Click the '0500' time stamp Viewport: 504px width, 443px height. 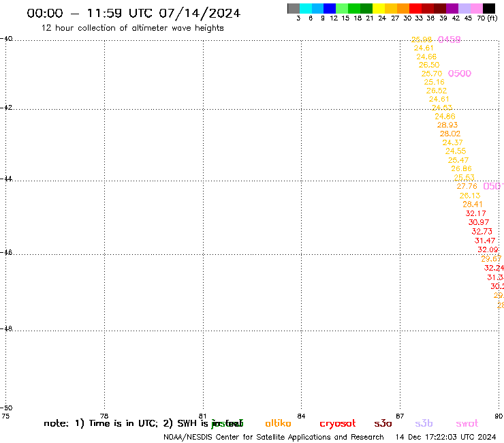(460, 74)
